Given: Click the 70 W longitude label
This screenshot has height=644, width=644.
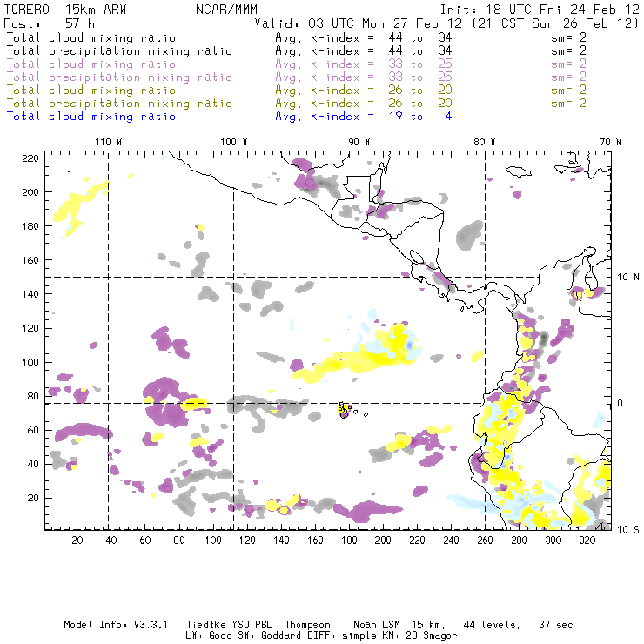Looking at the screenshot, I should pyautogui.click(x=612, y=142).
